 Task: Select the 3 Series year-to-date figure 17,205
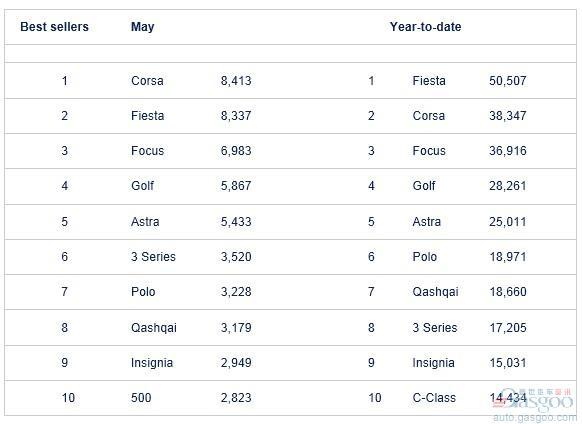click(507, 328)
